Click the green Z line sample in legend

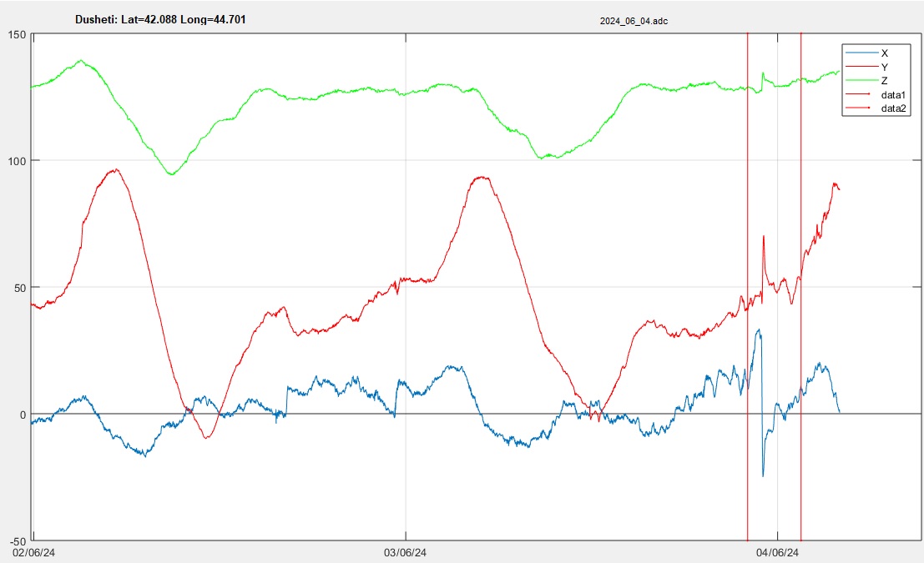(x=862, y=81)
